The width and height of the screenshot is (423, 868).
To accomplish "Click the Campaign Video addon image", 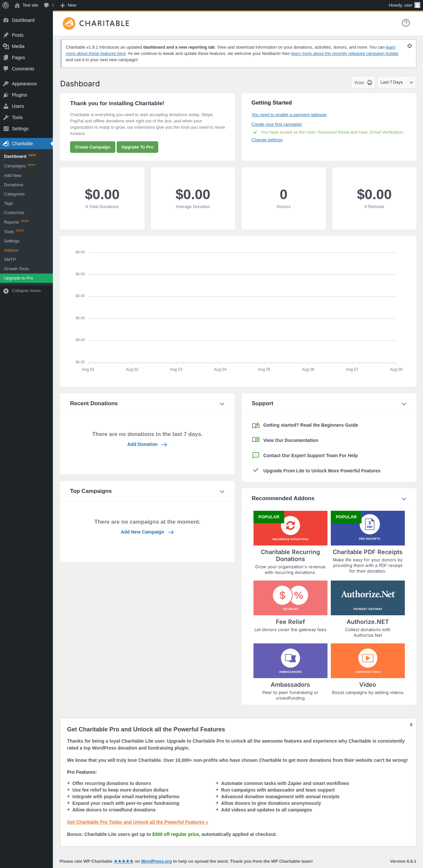I will pyautogui.click(x=368, y=661).
